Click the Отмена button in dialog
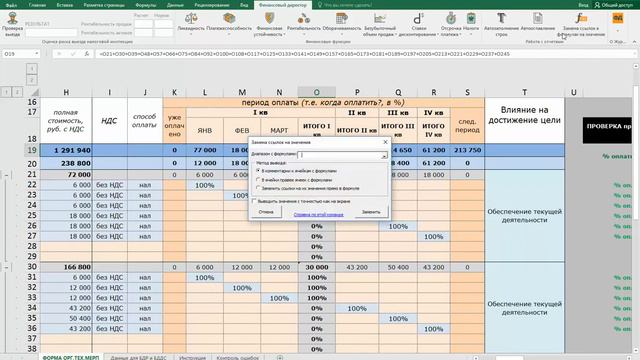 266,212
